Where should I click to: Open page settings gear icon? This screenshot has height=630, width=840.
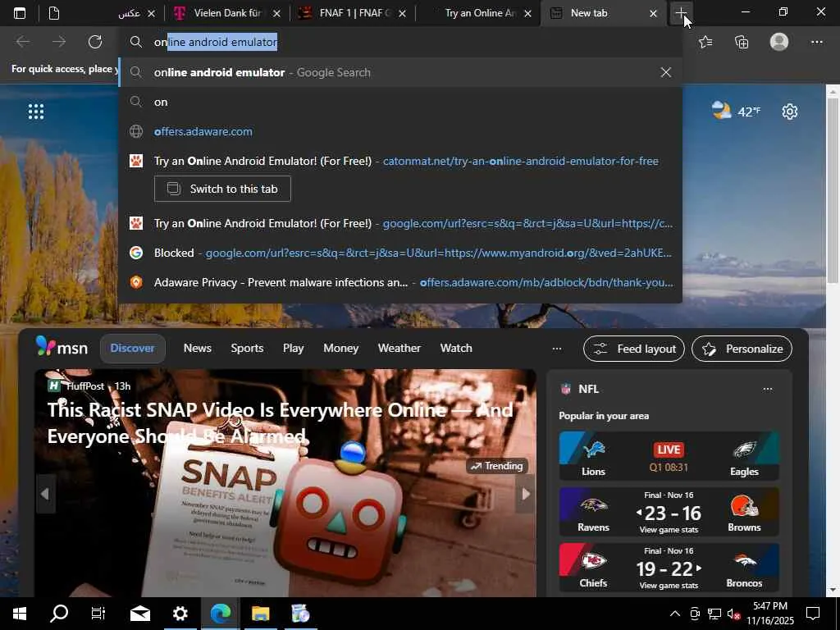[790, 112]
